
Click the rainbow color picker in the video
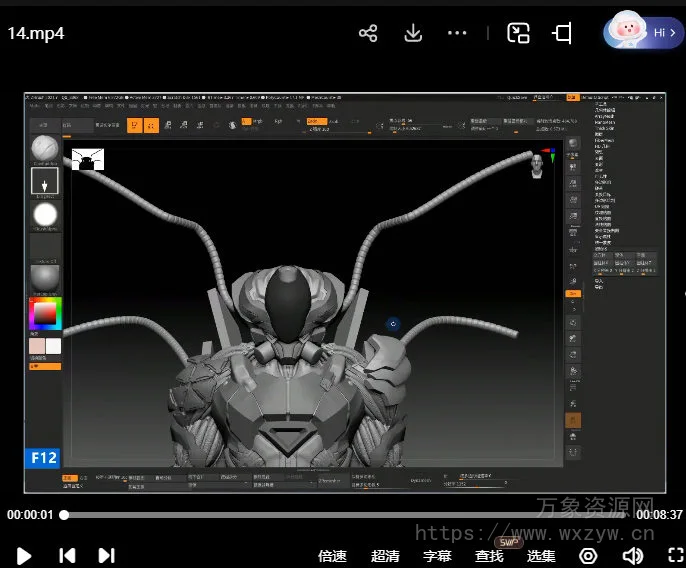[x=45, y=314]
